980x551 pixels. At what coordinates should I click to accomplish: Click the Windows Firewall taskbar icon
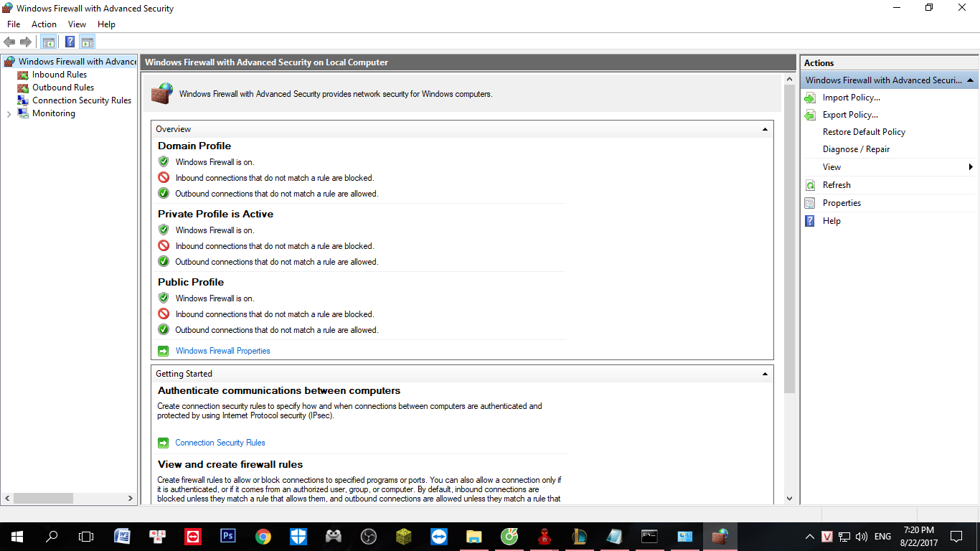[720, 536]
